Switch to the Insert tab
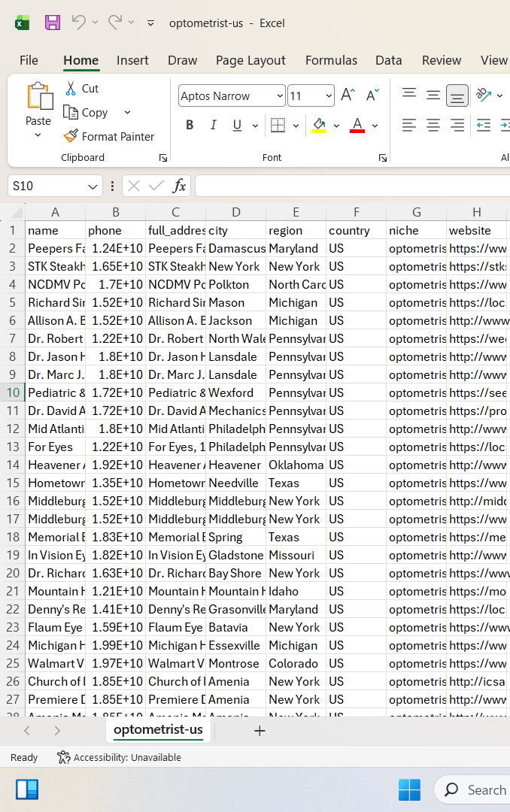 [x=132, y=60]
